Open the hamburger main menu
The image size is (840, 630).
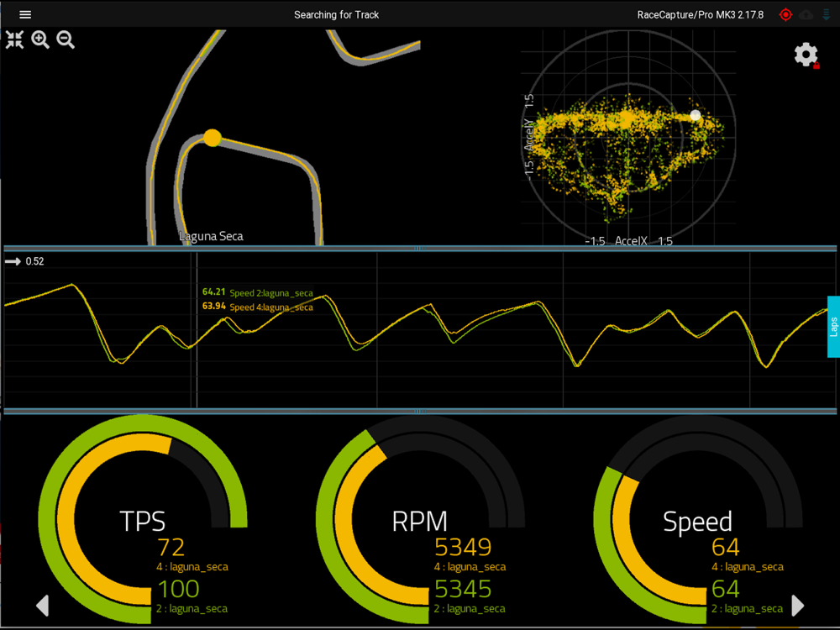25,14
